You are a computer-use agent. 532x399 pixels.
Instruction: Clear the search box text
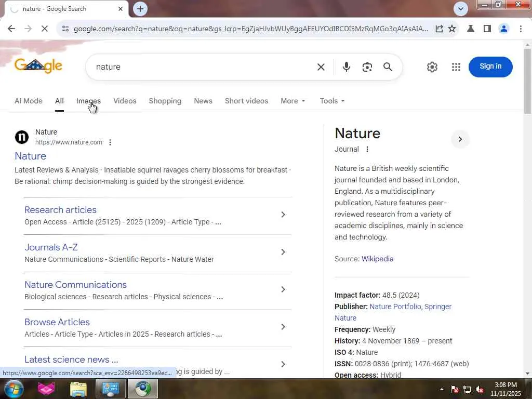321,67
